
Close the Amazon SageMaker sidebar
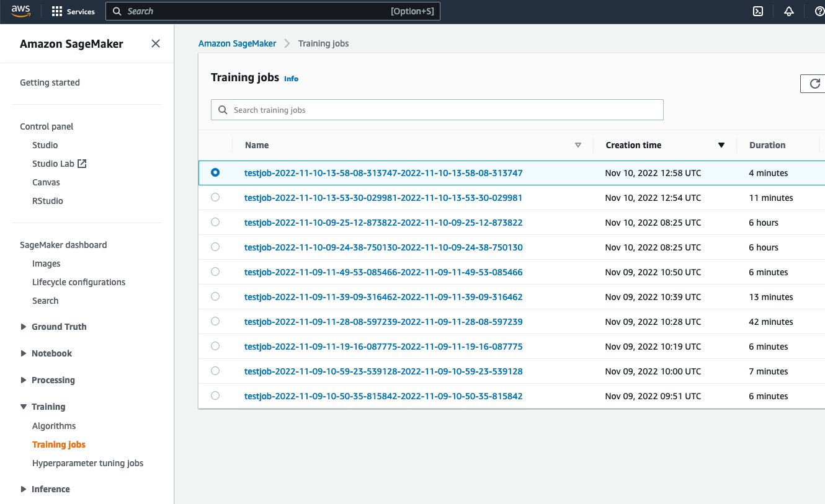point(156,43)
